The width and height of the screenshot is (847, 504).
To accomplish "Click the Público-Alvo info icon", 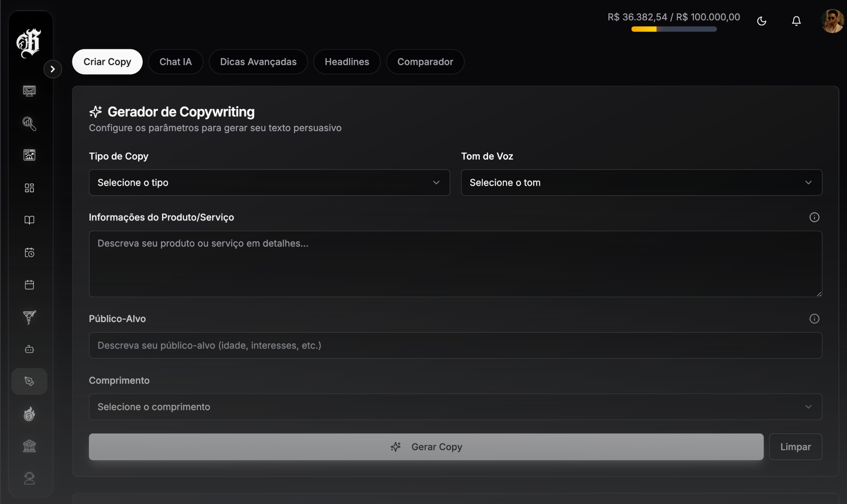I will pyautogui.click(x=814, y=319).
